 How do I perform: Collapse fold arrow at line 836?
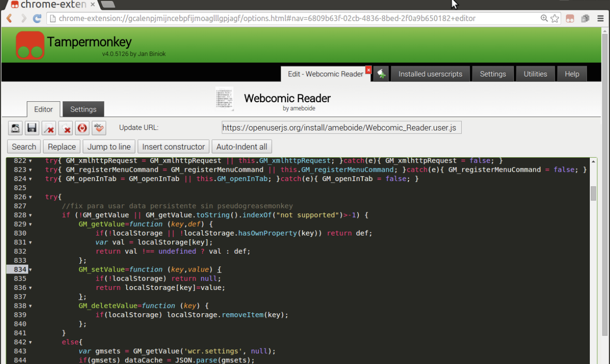30,288
